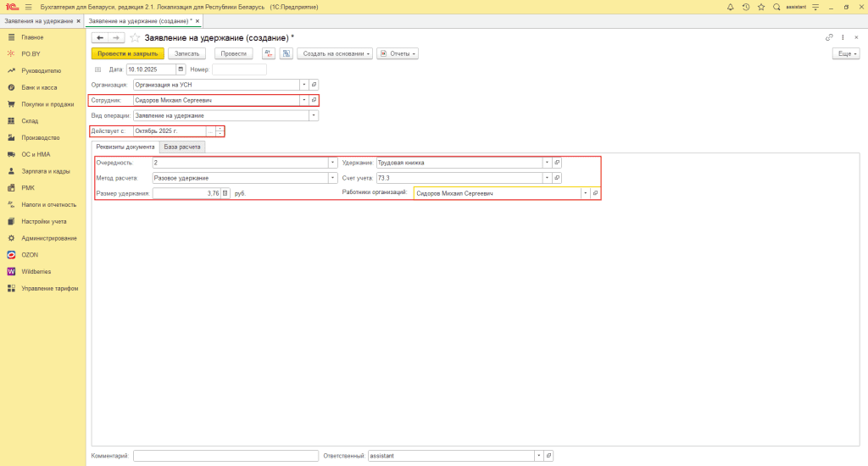The width and height of the screenshot is (868, 466).
Task: Click the get link chain icon
Action: pos(829,37)
